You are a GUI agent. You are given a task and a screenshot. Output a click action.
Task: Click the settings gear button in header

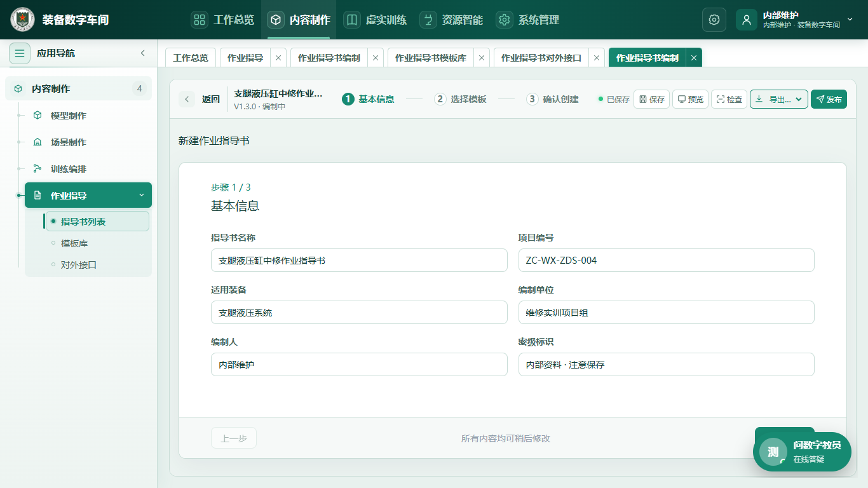(714, 20)
